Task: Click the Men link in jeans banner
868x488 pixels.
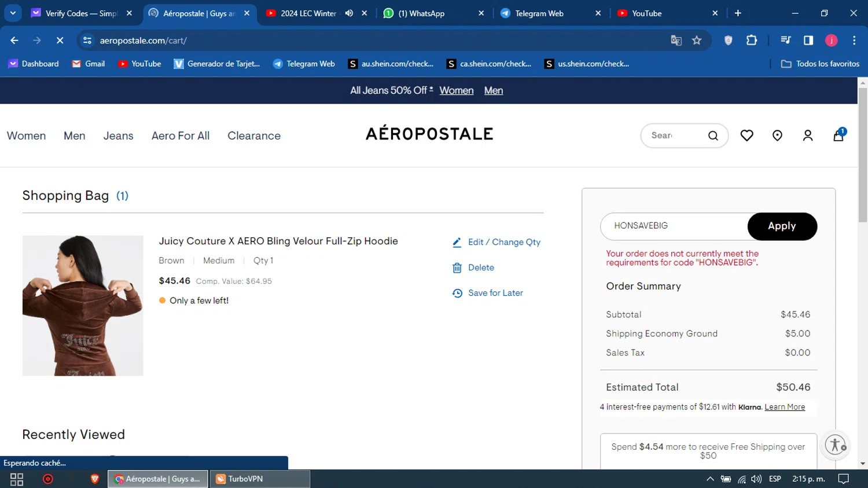Action: tap(494, 90)
